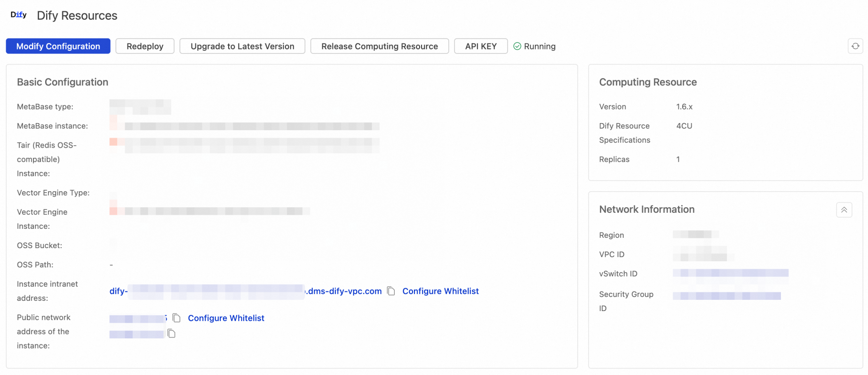Click the refresh icon at top right

click(855, 46)
